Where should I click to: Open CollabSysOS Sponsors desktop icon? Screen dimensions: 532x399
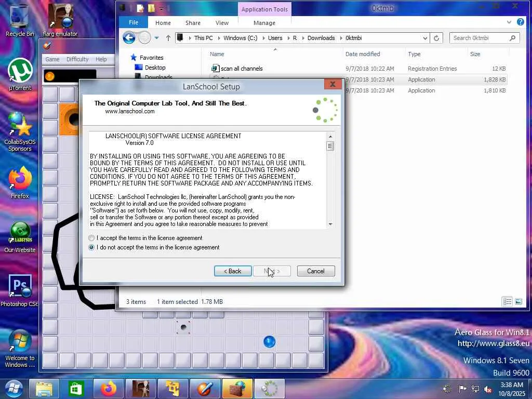tap(20, 131)
